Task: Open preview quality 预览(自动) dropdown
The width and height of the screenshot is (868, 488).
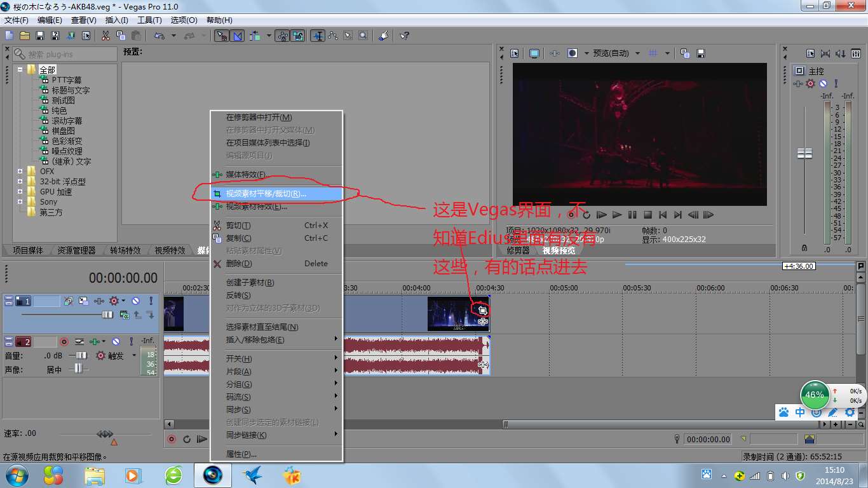Action: (637, 53)
